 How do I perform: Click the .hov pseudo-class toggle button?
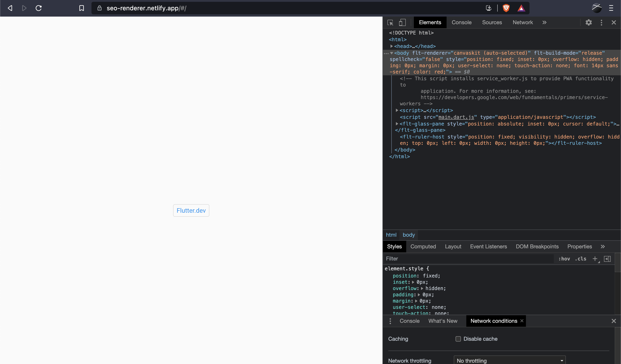563,258
